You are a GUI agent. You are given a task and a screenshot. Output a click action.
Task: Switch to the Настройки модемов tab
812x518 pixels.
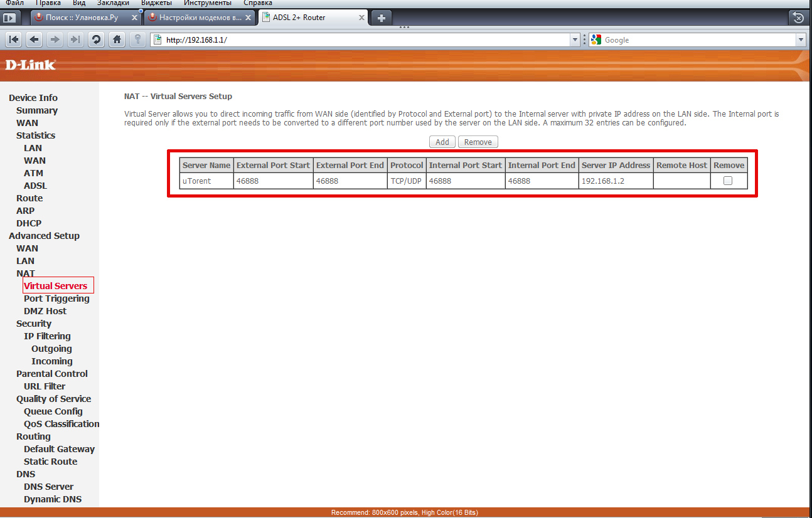201,18
